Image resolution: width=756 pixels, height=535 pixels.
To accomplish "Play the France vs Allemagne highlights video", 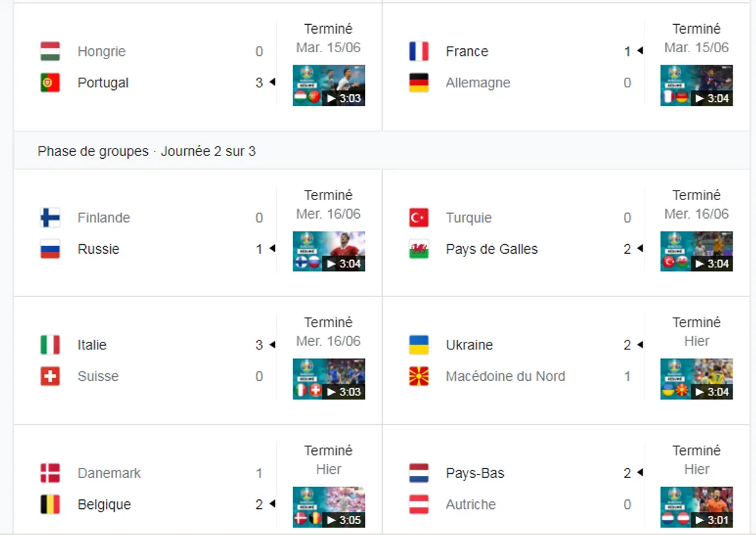I will pyautogui.click(x=696, y=85).
